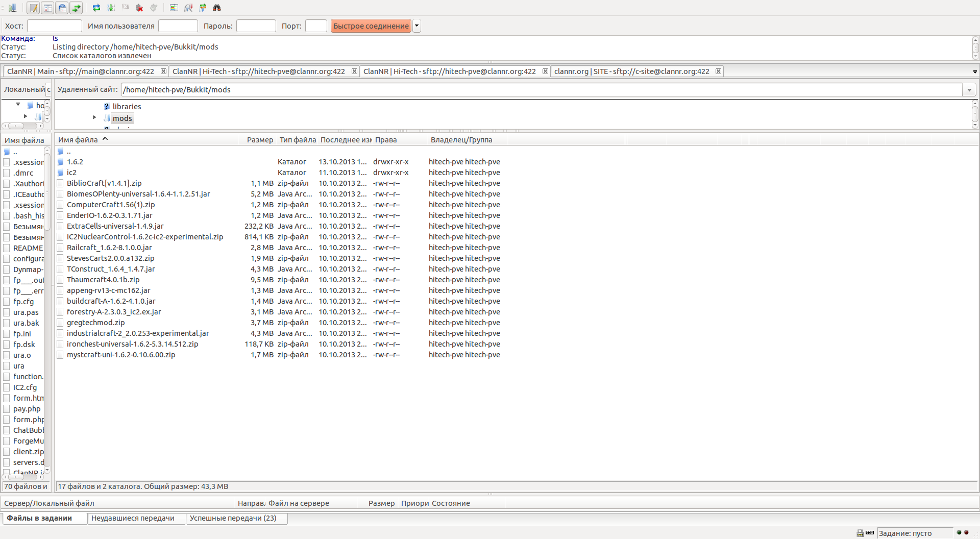This screenshot has height=539, width=980.
Task: Select Thaumcraft4.0.1b.zip file row
Action: 103,280
